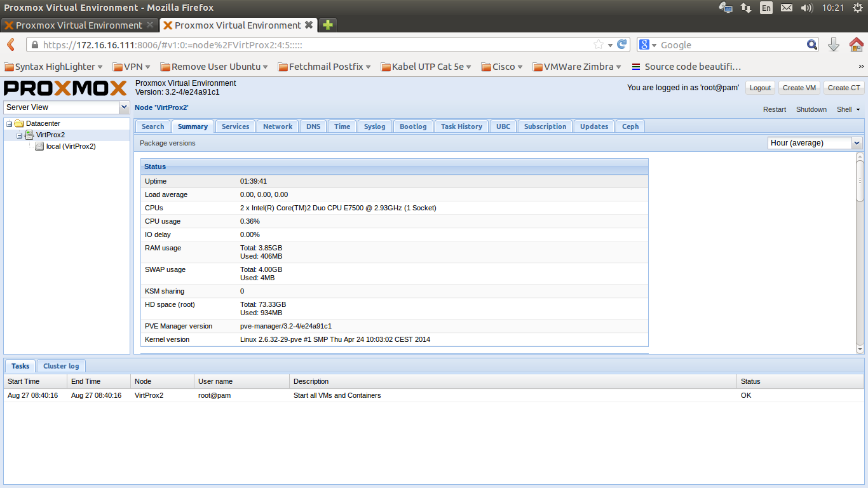Open the VPN bookmark folder
The height and width of the screenshot is (488, 868).
(132, 67)
